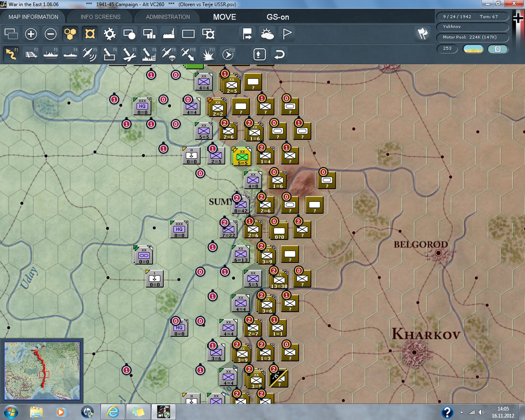Undo the last move with return arrow
Screen dimensions: 525x420
tap(279, 54)
